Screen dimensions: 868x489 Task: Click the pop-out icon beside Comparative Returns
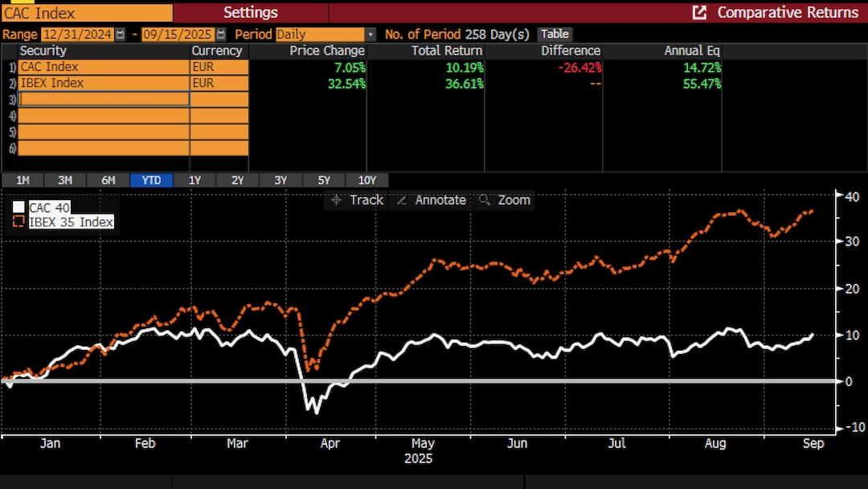coord(699,12)
